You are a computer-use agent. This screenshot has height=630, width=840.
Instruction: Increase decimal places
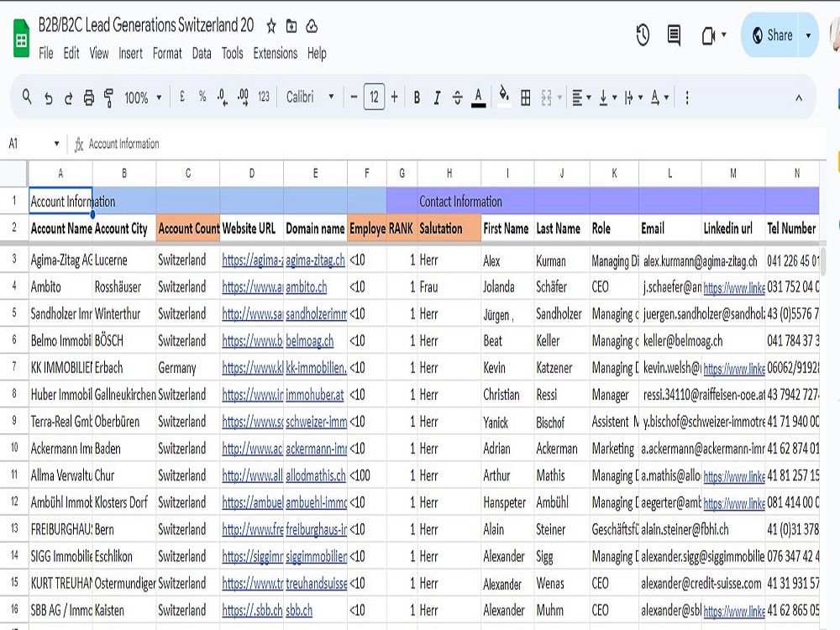pos(243,97)
